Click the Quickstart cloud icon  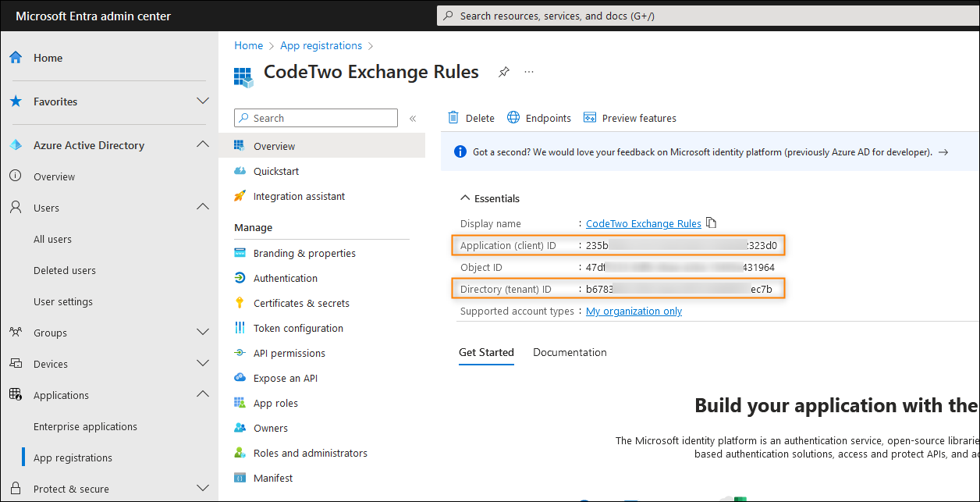coord(240,171)
